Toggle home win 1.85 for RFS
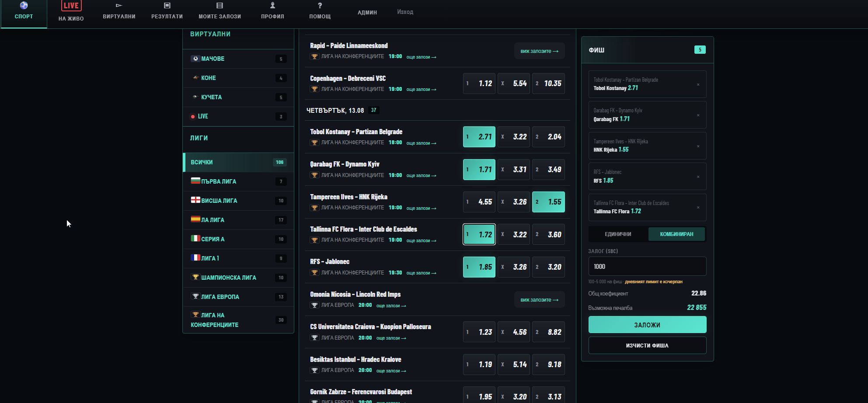The height and width of the screenshot is (403, 868). coord(479,267)
